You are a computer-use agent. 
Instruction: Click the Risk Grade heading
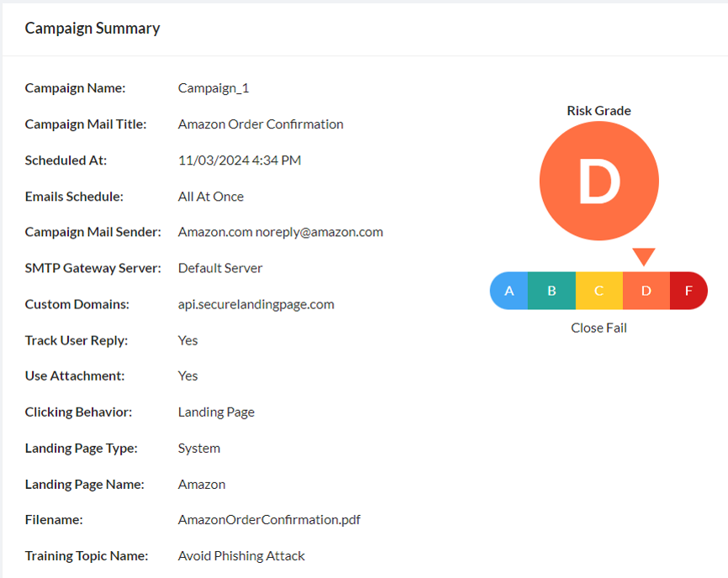point(599,110)
